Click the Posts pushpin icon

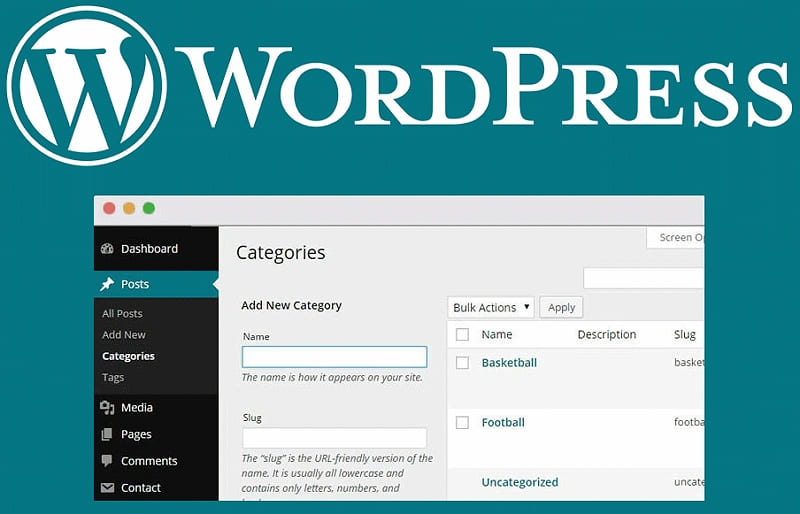click(107, 284)
